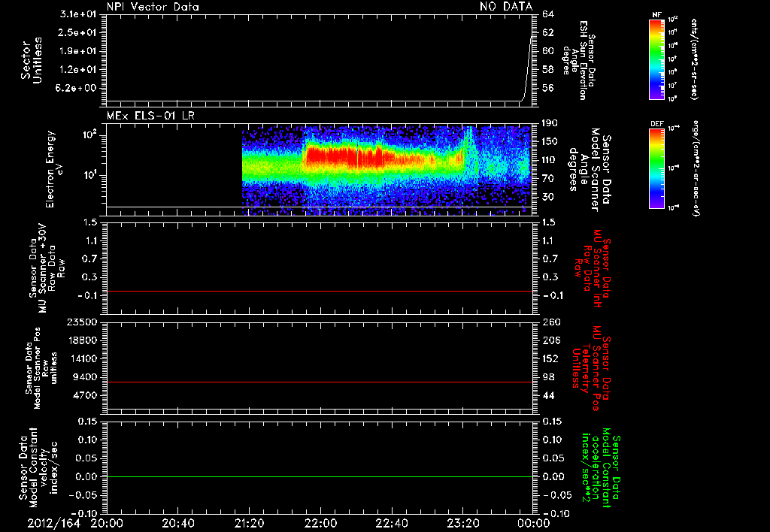Click the red line in the MU Scanner +30V panel
Viewport: 770px width, 532px height.
click(319, 291)
